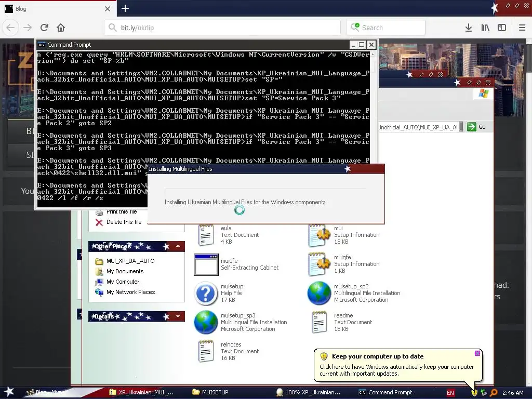Switch to XP_Ukrainian_MUI taskbar item
The width and height of the screenshot is (532, 399).
142,392
